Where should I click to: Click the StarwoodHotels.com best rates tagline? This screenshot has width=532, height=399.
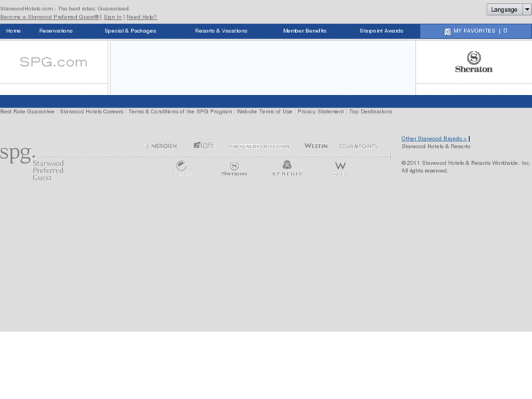(65, 9)
